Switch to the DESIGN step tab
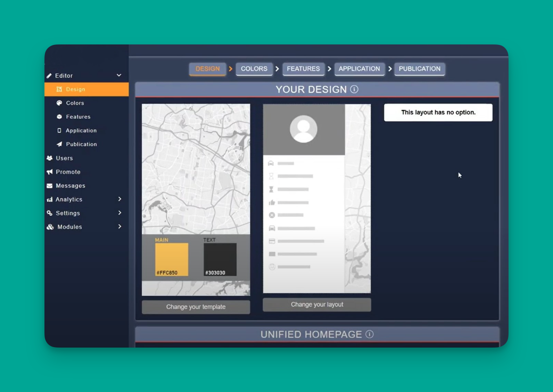This screenshot has height=392, width=553. click(x=208, y=69)
